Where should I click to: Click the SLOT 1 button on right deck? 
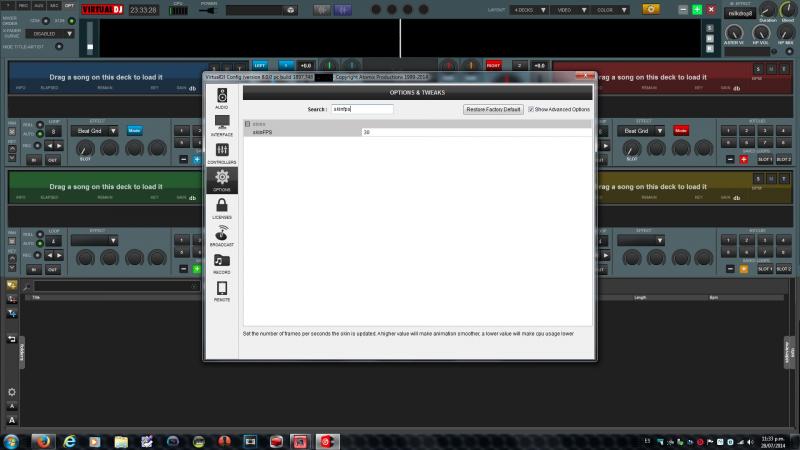tap(765, 160)
